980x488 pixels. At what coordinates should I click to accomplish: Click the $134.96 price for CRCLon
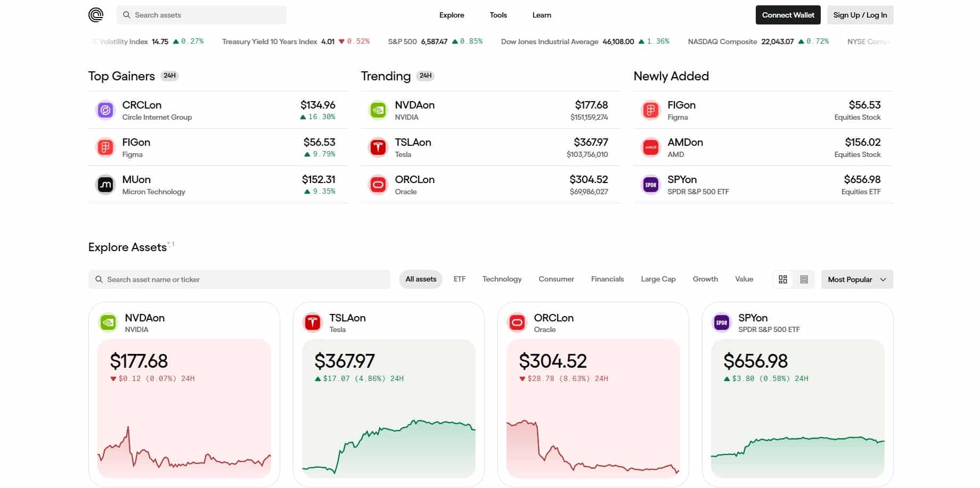pyautogui.click(x=318, y=105)
